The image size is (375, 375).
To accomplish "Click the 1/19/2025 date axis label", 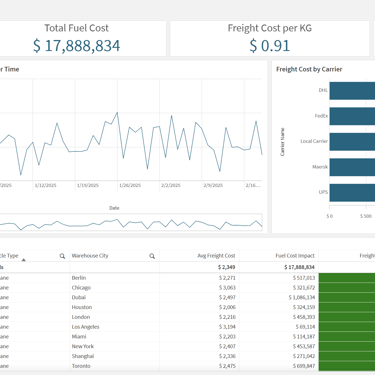I will click(x=88, y=185).
